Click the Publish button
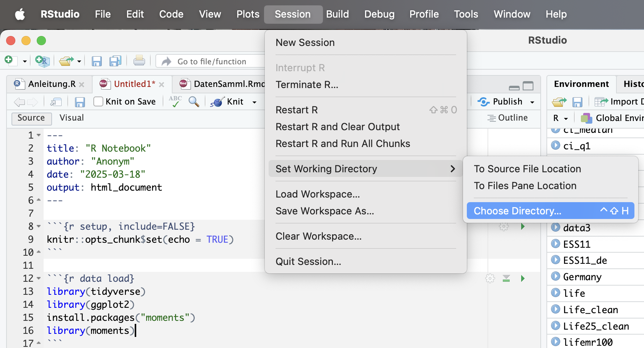This screenshot has height=348, width=644. click(500, 101)
